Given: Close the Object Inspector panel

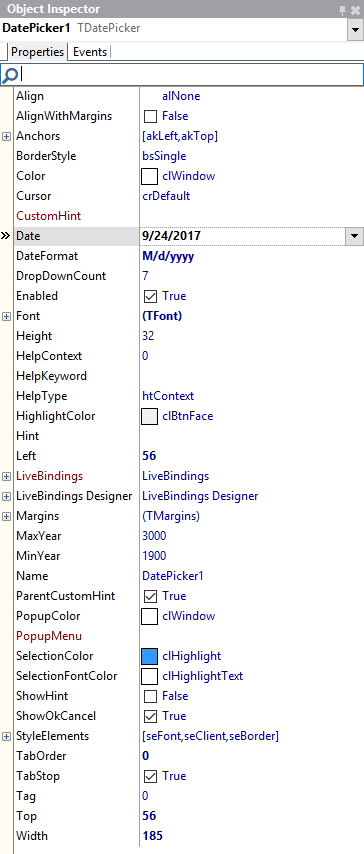Looking at the screenshot, I should pyautogui.click(x=356, y=9).
